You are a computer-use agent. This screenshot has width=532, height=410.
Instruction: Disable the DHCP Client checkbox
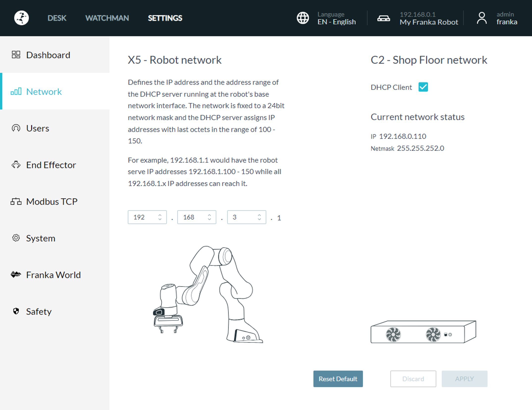click(423, 87)
